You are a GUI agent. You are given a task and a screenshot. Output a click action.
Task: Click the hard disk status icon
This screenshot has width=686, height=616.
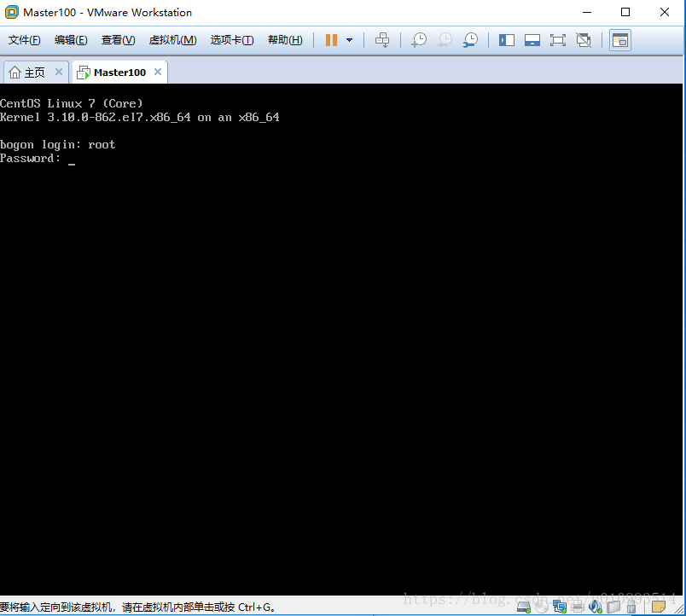click(523, 607)
